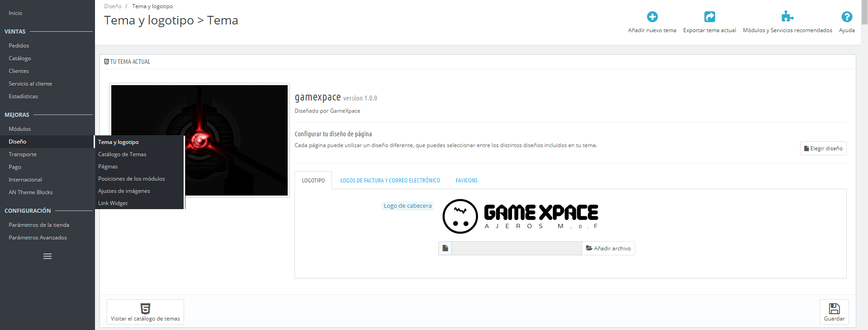Click the Añadir nuevo tema plus icon
This screenshot has height=330, width=868.
652,17
